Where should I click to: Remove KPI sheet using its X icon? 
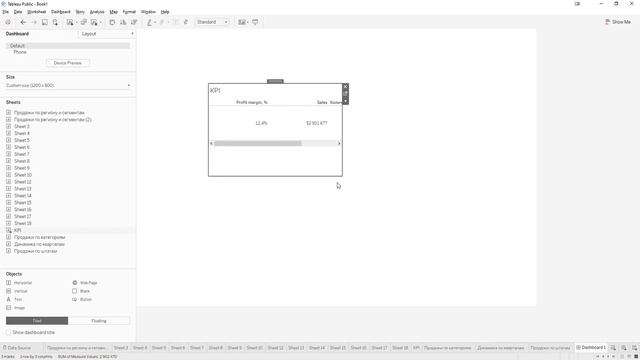tap(345, 87)
